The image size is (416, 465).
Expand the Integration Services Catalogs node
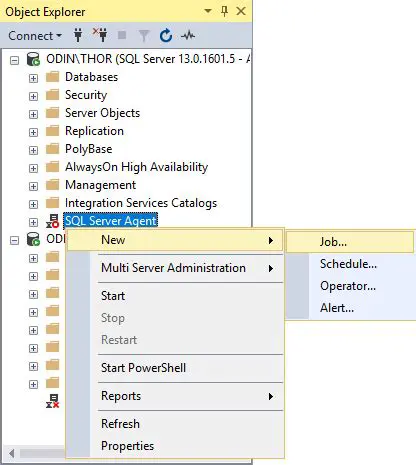[33, 204]
